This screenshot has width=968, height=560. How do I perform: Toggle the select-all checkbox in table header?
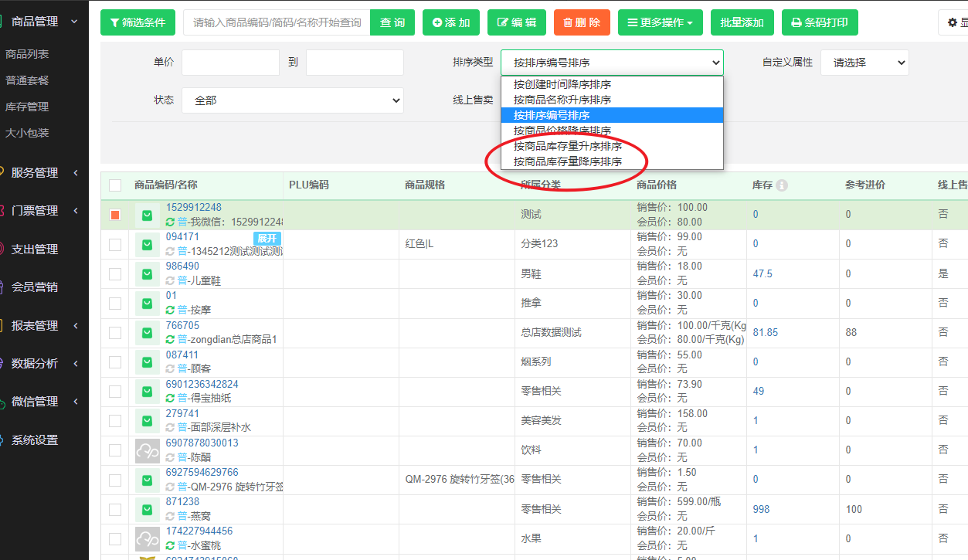[x=115, y=185]
